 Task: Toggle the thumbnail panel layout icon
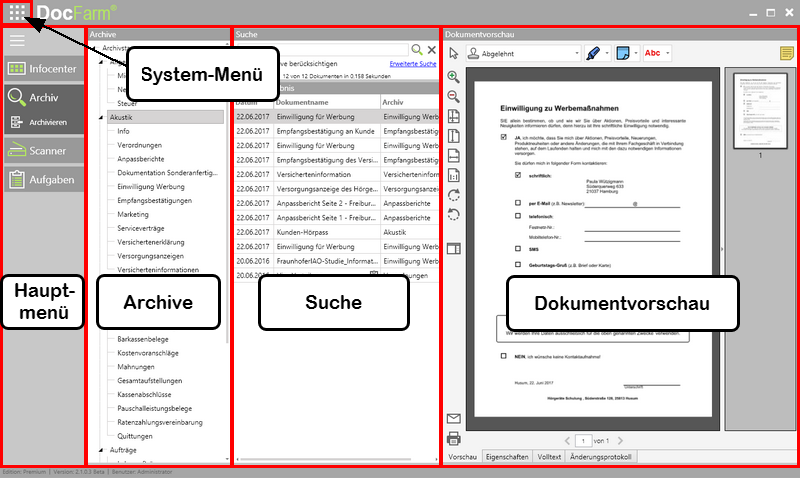[453, 248]
